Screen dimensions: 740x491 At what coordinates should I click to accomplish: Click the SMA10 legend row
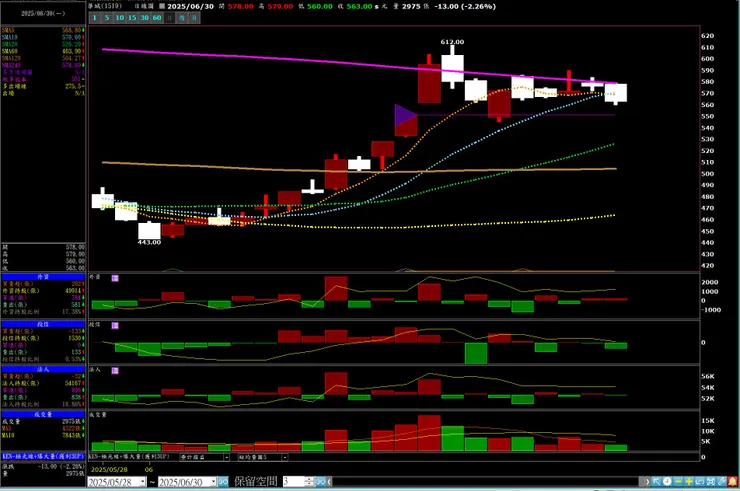click(x=43, y=37)
